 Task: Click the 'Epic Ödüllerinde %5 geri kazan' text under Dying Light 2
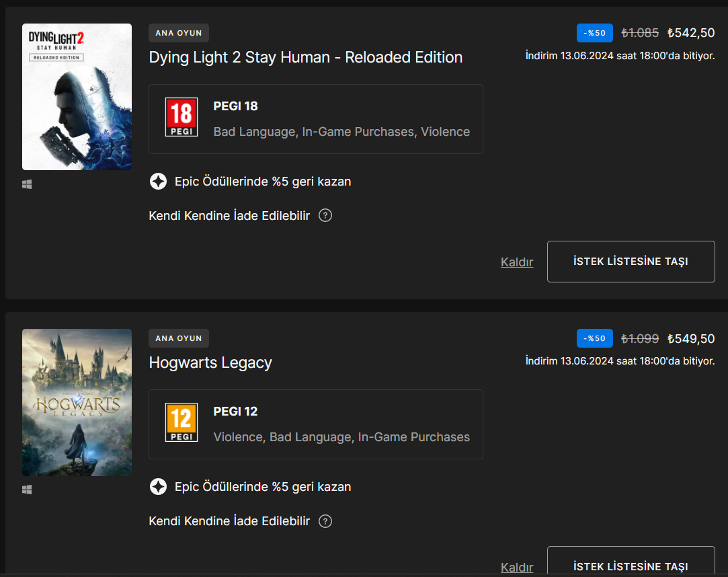pyautogui.click(x=263, y=182)
